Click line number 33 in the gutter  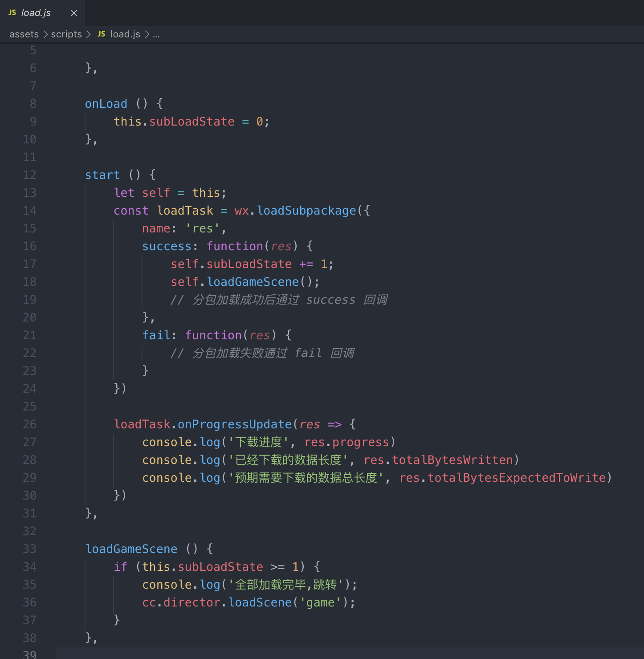[30, 549]
